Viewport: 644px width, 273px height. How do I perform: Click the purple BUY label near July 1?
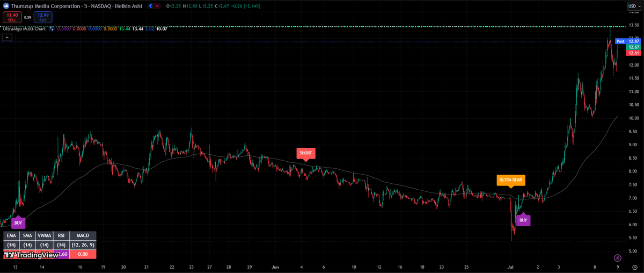pos(523,219)
